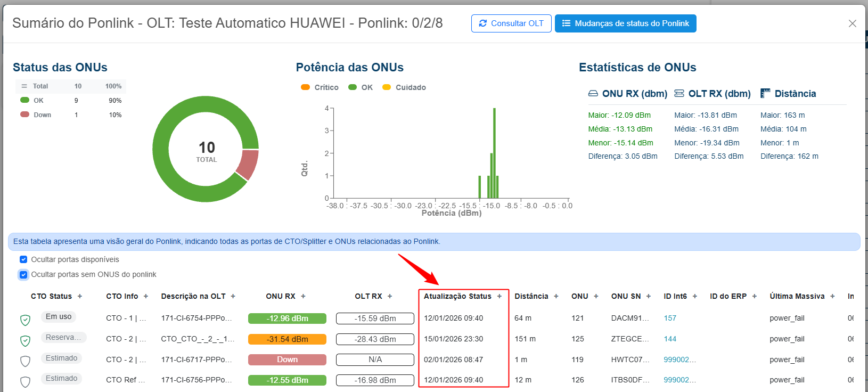The width and height of the screenshot is (868, 392).
Task: Click the plus icon beside Última Massiva
Action: coord(832,297)
